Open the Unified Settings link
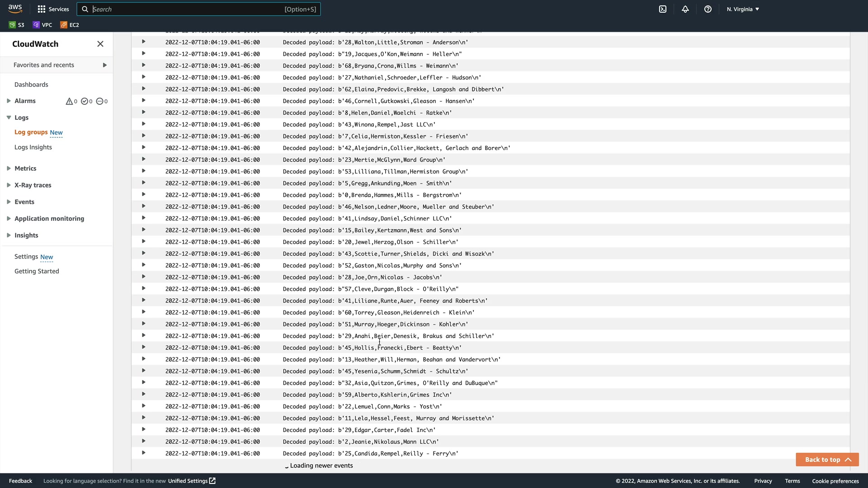This screenshot has height=488, width=868. tap(192, 481)
